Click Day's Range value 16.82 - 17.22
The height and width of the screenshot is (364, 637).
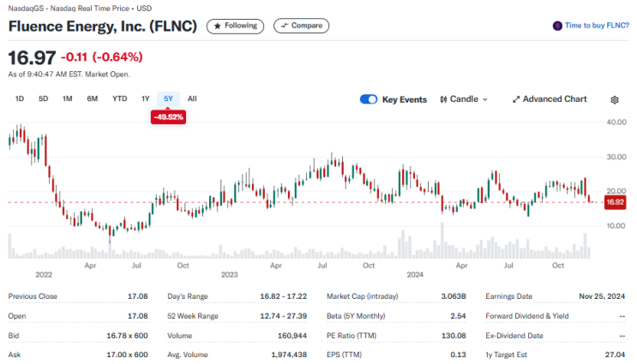284,296
